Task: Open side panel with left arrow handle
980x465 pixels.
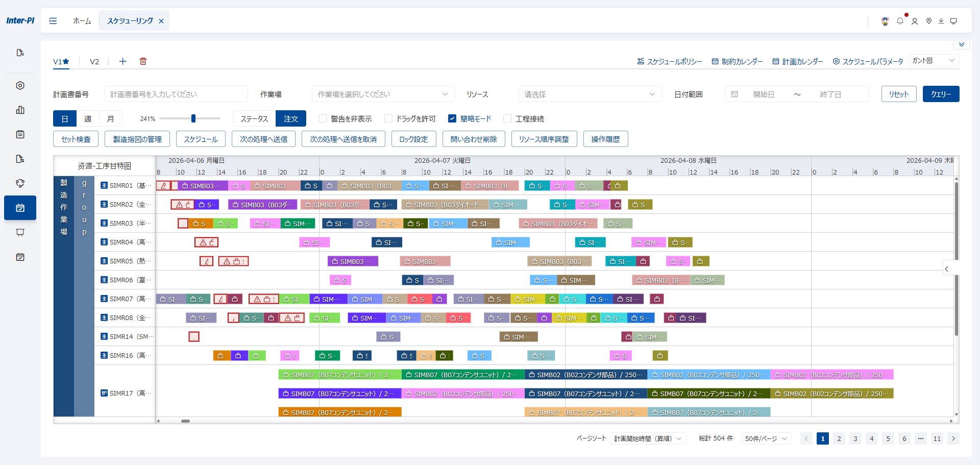Action: (x=947, y=268)
